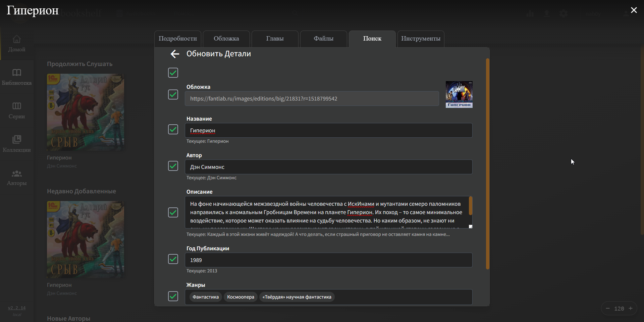Uncheck the Обложка checkbox
644x322 pixels.
173,94
